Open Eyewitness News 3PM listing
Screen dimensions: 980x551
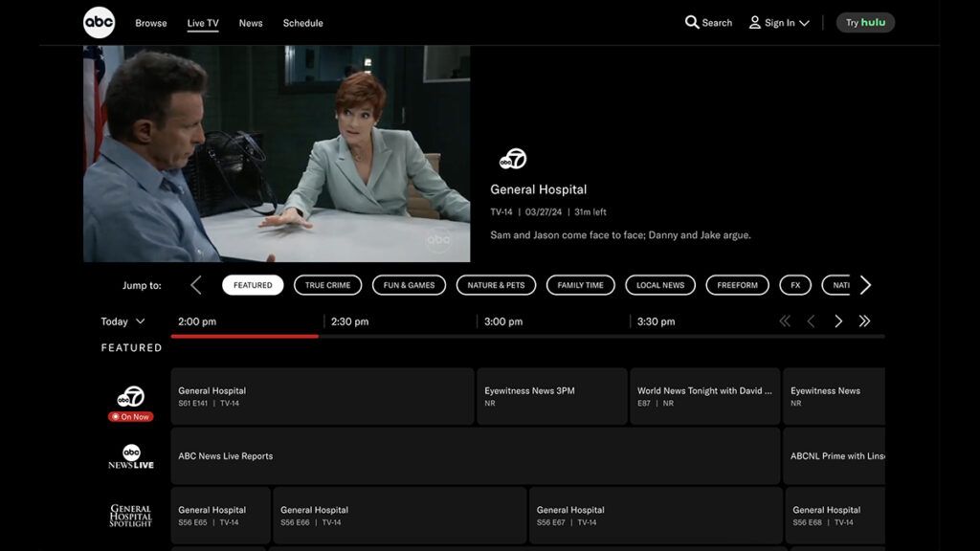pyautogui.click(x=552, y=396)
